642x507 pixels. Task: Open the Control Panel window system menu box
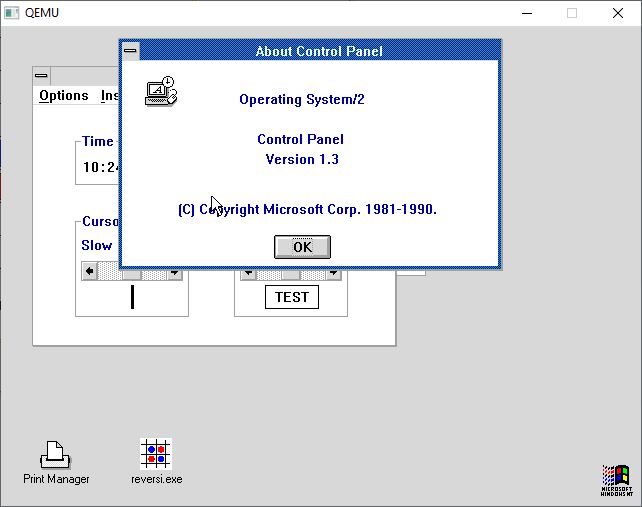41,76
